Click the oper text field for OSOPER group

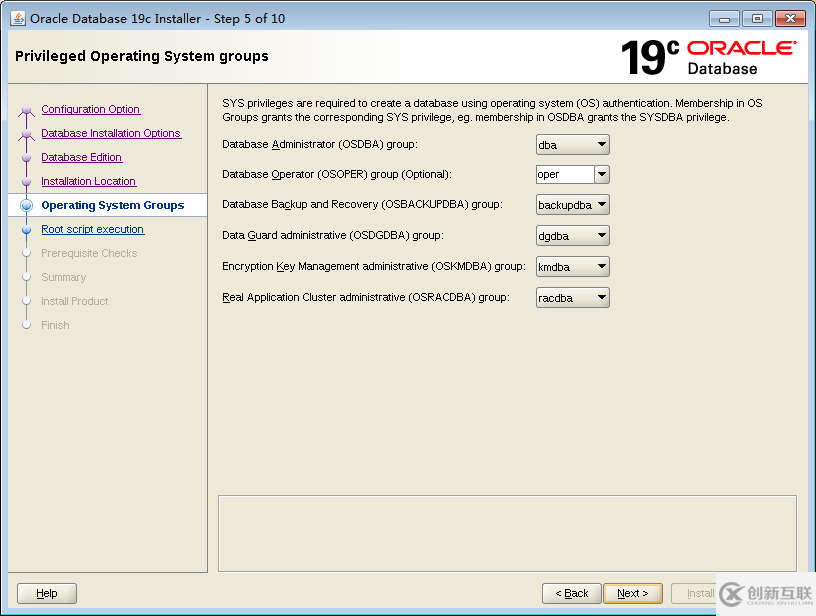click(x=565, y=175)
